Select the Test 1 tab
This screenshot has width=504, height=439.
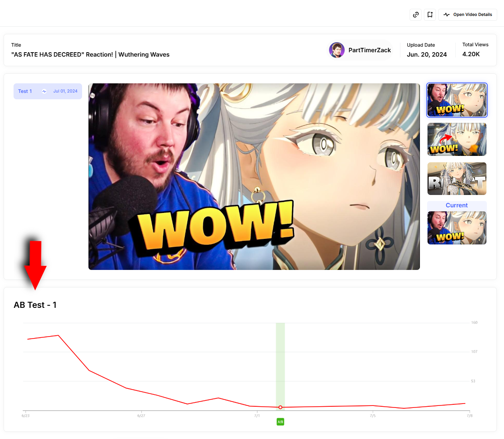tap(48, 91)
